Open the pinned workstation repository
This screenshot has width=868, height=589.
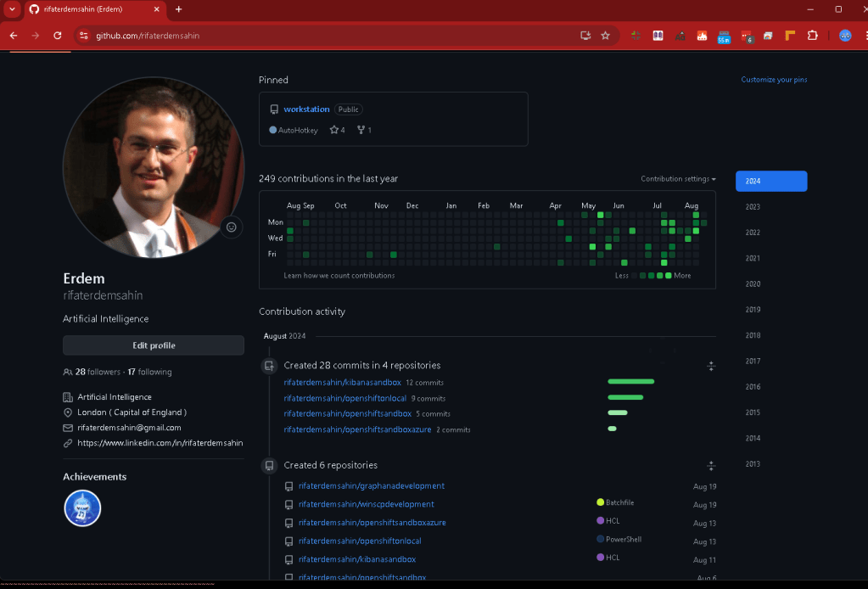pos(306,109)
